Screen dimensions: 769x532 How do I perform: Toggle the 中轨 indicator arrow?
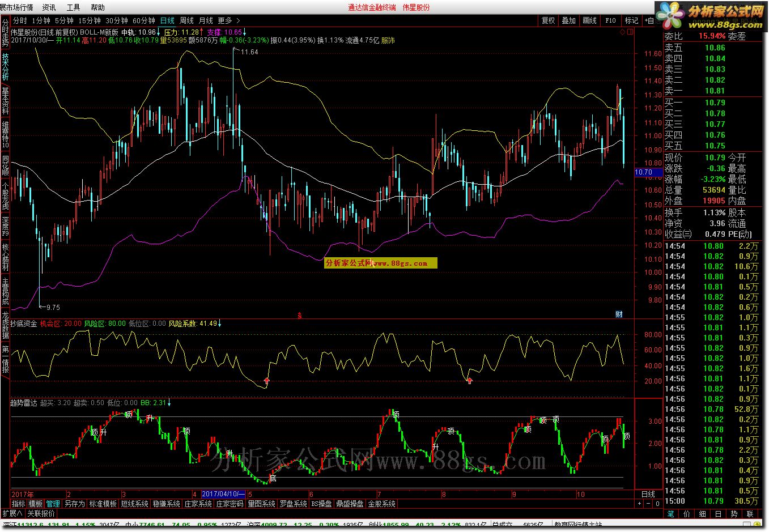(158, 32)
